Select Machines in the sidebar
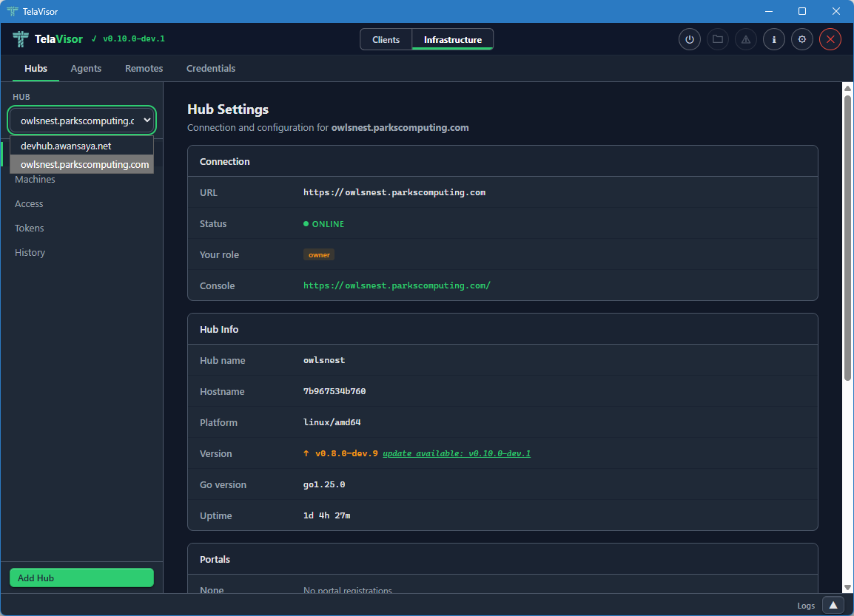Screen dimensions: 854x616 click(x=34, y=179)
